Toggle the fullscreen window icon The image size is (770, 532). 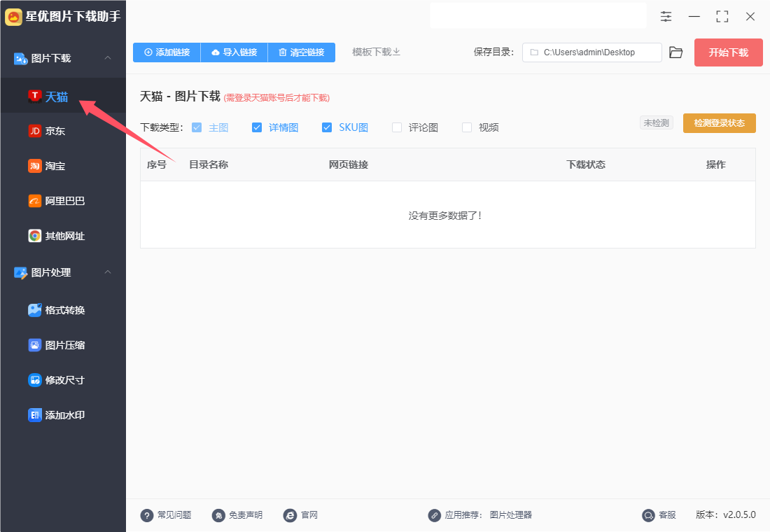722,17
